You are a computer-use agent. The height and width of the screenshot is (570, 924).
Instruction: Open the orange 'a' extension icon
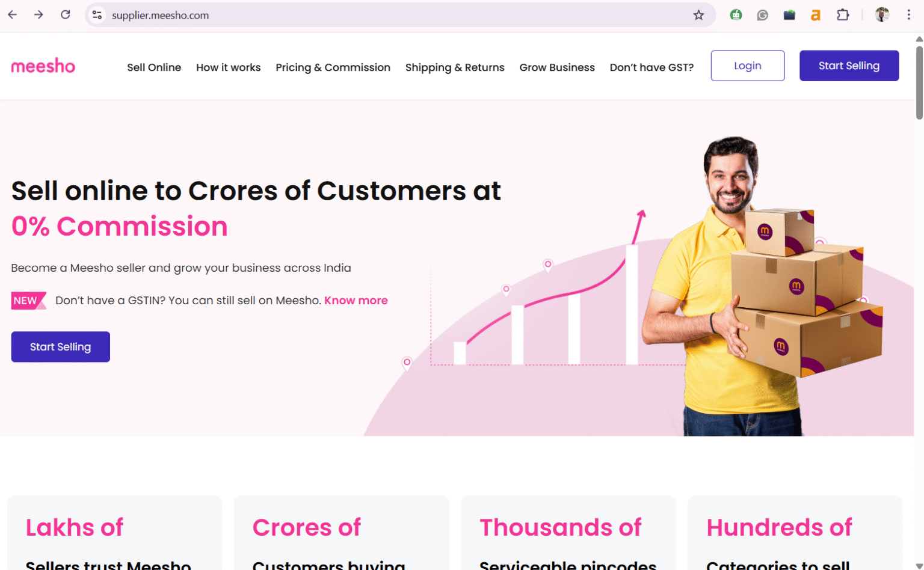(x=816, y=15)
